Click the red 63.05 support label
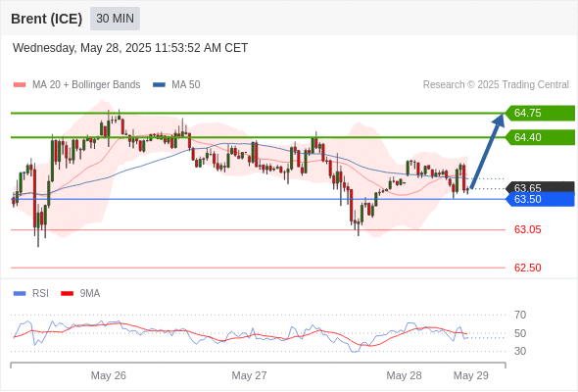The height and width of the screenshot is (392, 578). point(527,229)
